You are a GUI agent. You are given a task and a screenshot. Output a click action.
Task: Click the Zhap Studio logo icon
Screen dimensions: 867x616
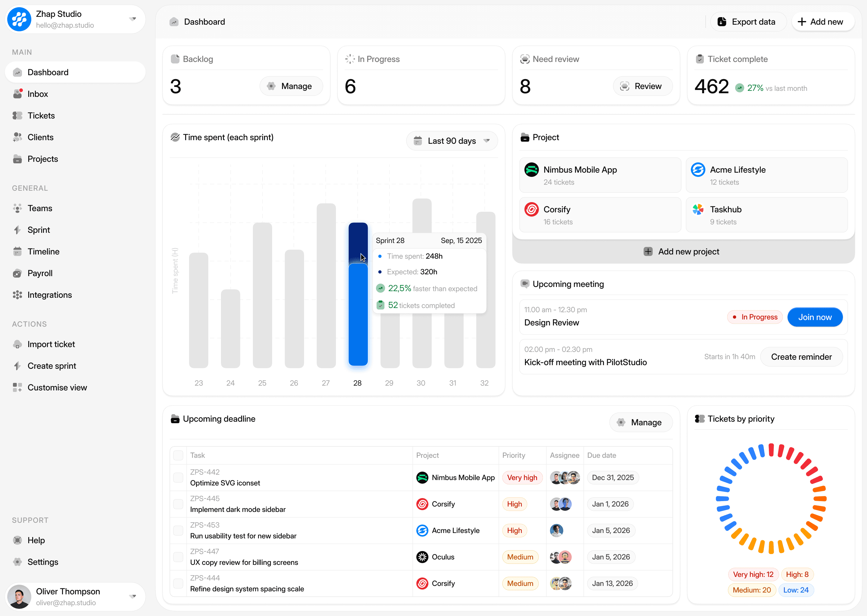pos(19,19)
